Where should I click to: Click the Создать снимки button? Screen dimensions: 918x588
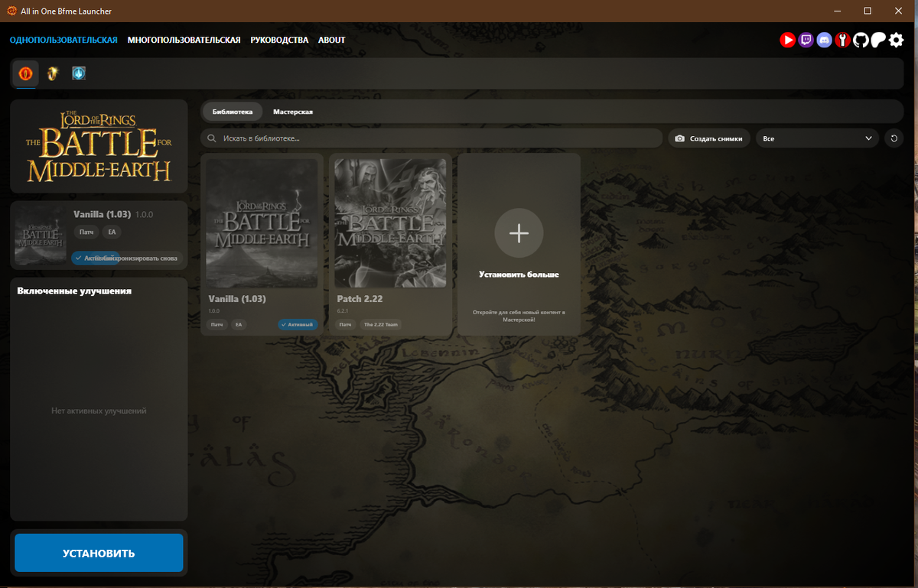coord(709,138)
